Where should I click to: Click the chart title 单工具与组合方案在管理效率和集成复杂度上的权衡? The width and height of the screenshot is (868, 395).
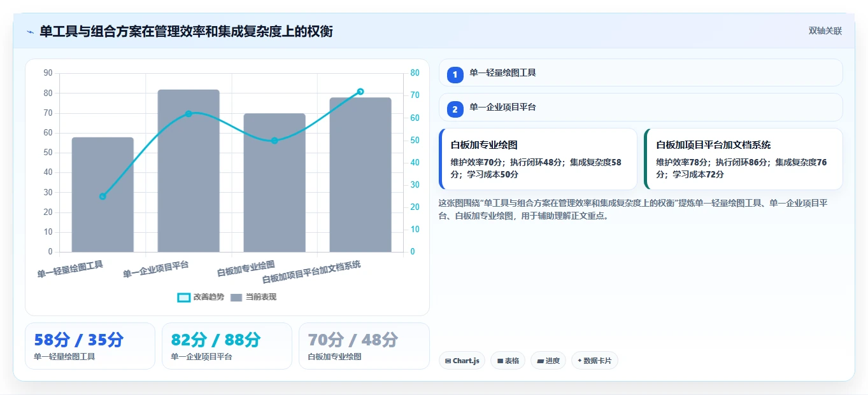186,32
